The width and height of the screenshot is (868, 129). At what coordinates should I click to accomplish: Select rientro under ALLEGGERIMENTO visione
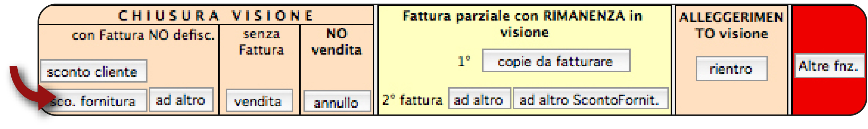click(x=731, y=69)
